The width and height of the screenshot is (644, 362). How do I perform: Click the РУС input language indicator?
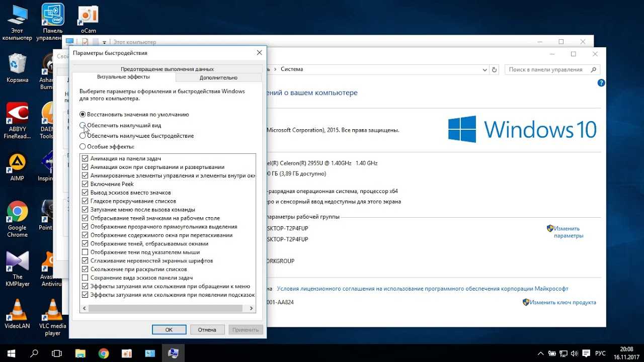(600, 353)
